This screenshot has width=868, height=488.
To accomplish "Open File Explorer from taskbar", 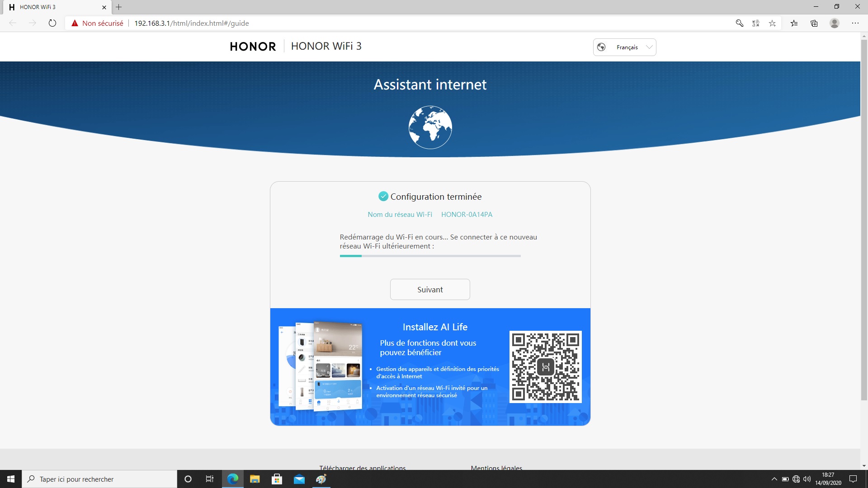I will [255, 479].
